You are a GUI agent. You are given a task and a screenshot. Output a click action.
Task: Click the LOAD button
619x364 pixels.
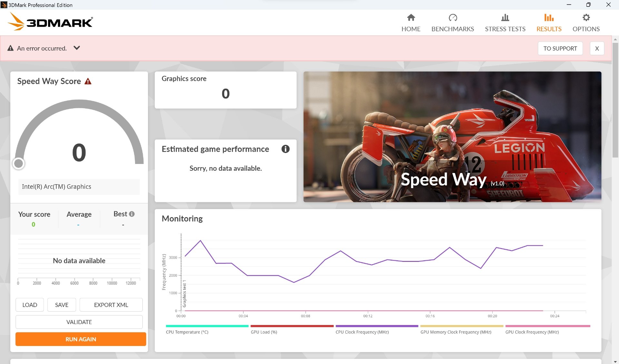click(30, 305)
